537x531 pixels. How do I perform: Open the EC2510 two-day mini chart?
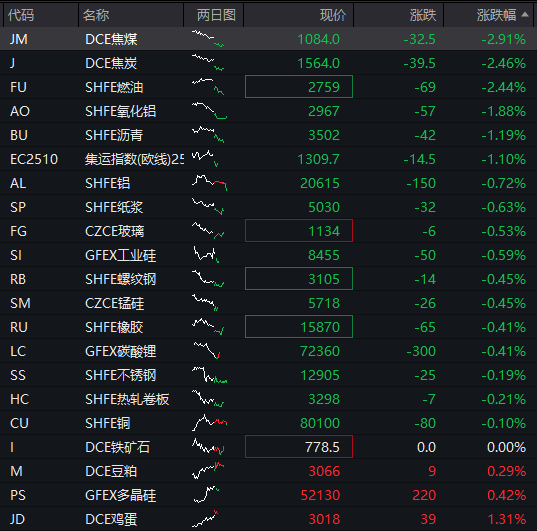(x=205, y=159)
